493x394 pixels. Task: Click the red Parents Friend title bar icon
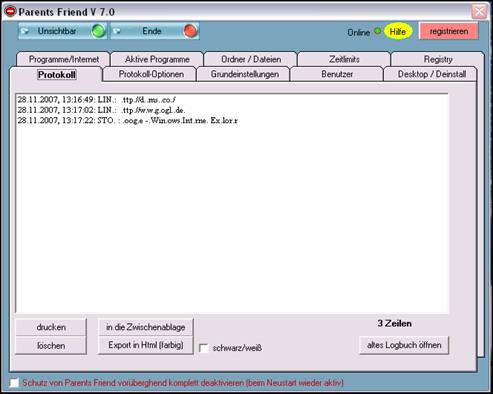(10, 11)
